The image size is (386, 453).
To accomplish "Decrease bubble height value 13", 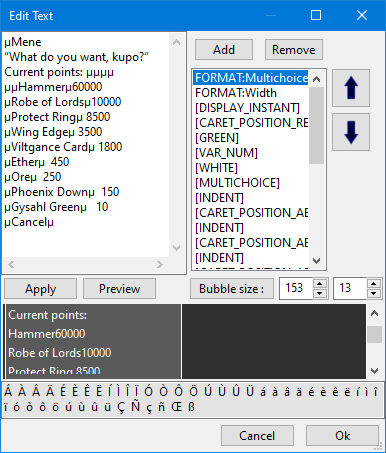I will click(x=374, y=293).
